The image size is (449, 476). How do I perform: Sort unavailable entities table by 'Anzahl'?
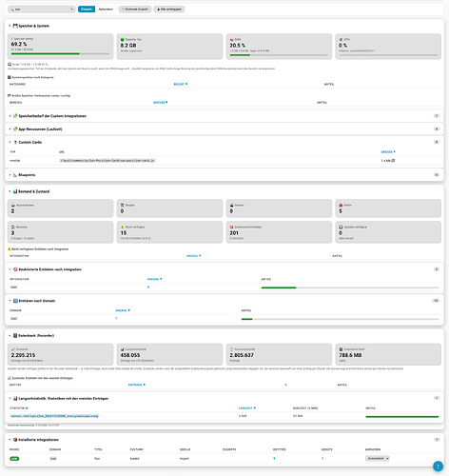pos(194,256)
